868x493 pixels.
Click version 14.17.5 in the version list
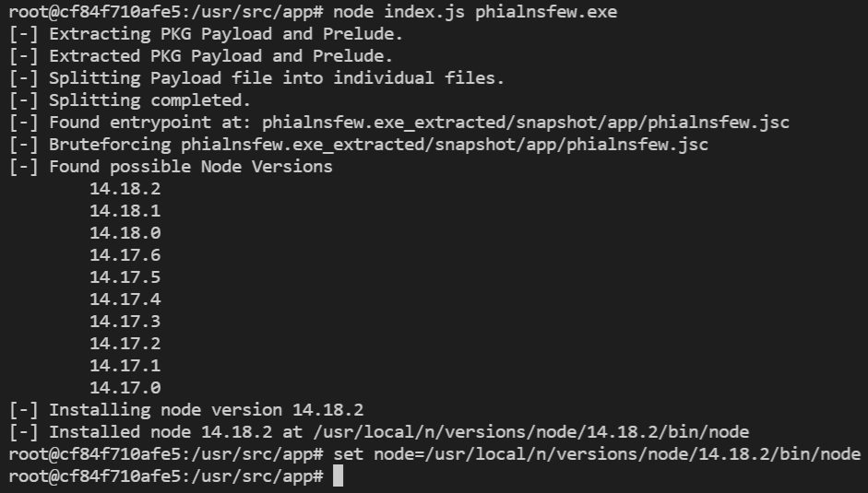[125, 277]
